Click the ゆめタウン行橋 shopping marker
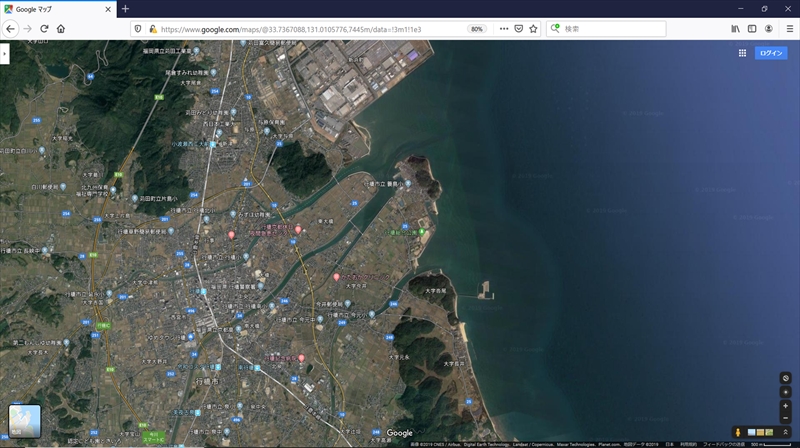 [191, 337]
